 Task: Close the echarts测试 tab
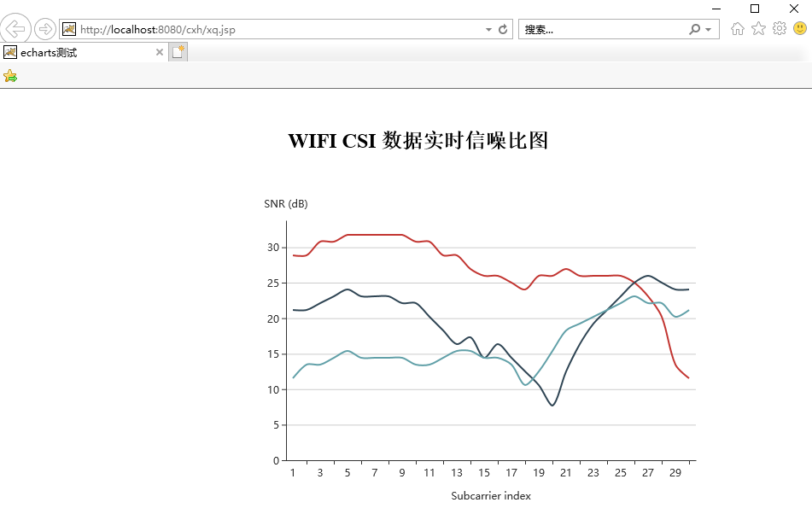[x=159, y=51]
